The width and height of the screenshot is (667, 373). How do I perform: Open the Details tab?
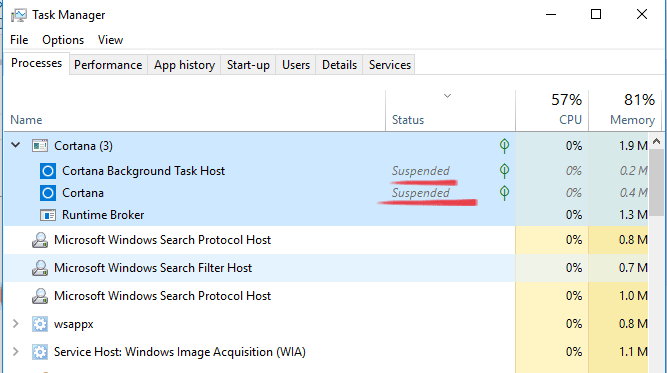[339, 65]
